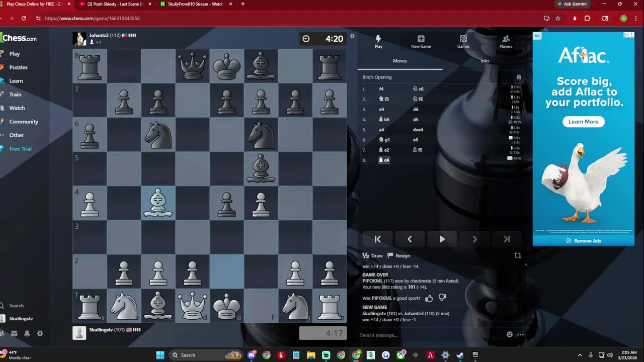This screenshot has height=362, width=644.
Task: Resign the game
Action: [x=398, y=256]
